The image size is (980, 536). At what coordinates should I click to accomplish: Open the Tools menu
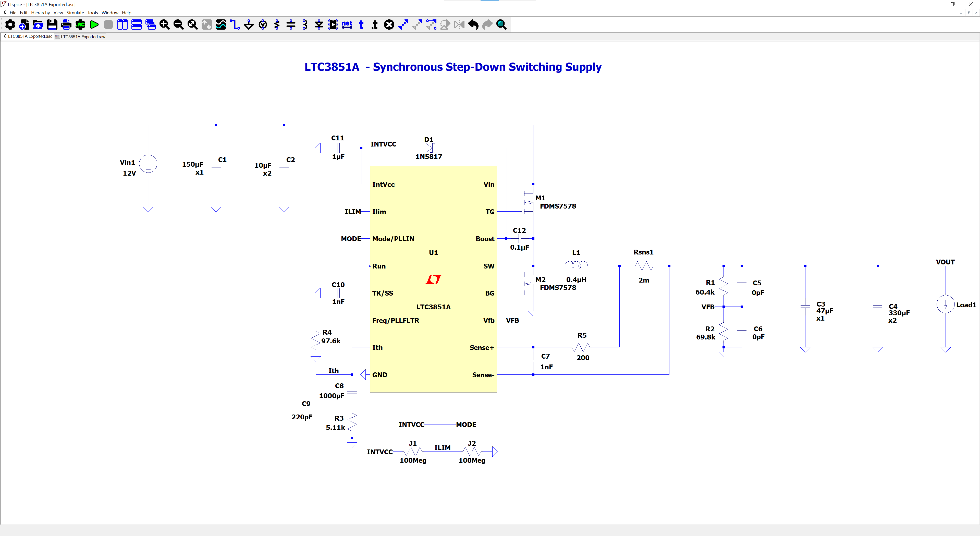(x=92, y=13)
